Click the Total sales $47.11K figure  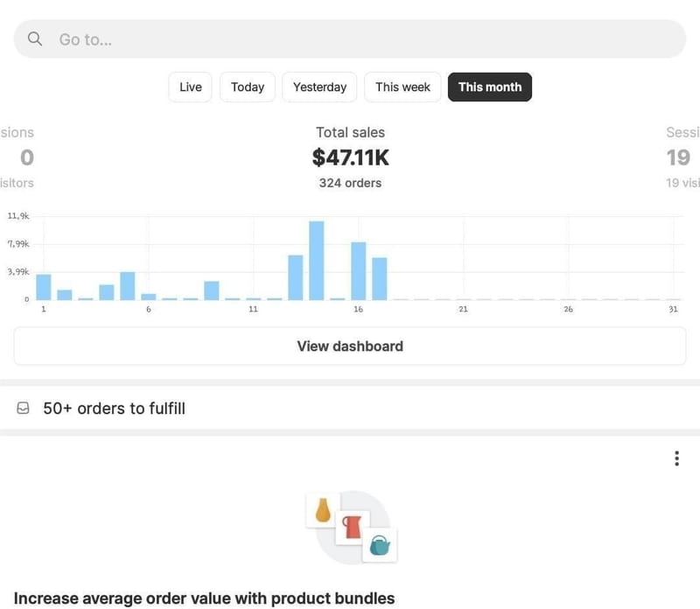[350, 157]
